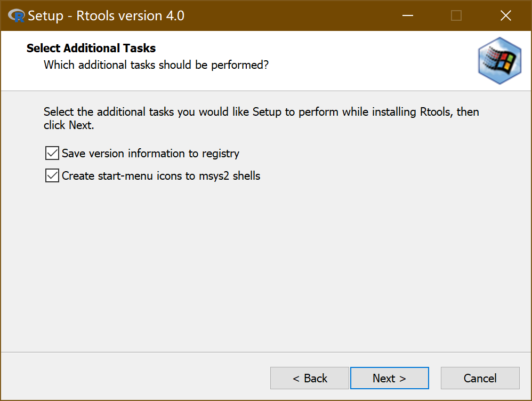Click the 'Which additional tasks should be performed?' subheading
Viewport: 532px width, 401px height.
pyautogui.click(x=156, y=65)
